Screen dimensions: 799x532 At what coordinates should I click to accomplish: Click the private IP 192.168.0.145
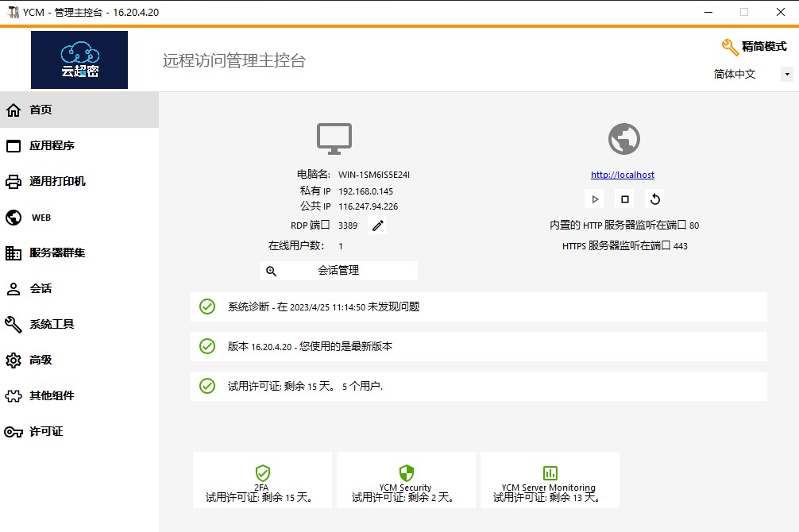366,191
